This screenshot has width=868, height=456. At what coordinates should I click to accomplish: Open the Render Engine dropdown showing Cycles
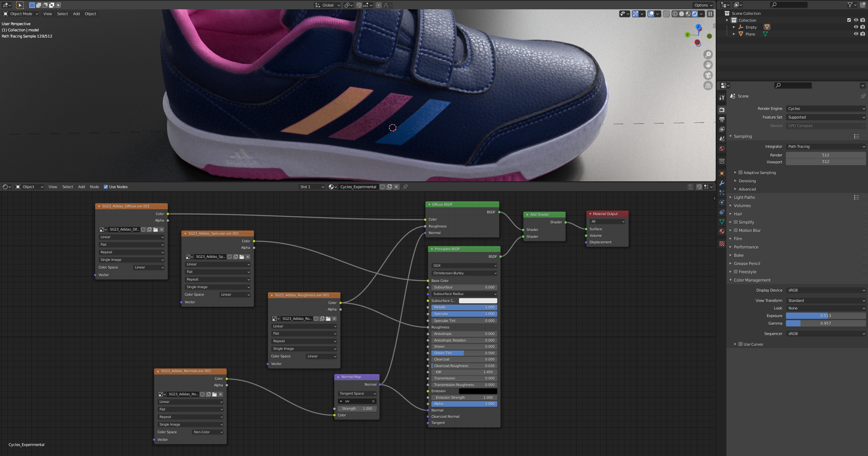click(825, 109)
